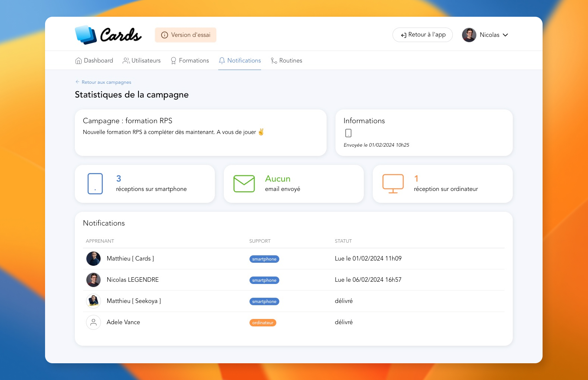The image size is (588, 380).
Task: Click the smartphone badge for Nicolas LEGENDRE
Action: pyautogui.click(x=264, y=280)
